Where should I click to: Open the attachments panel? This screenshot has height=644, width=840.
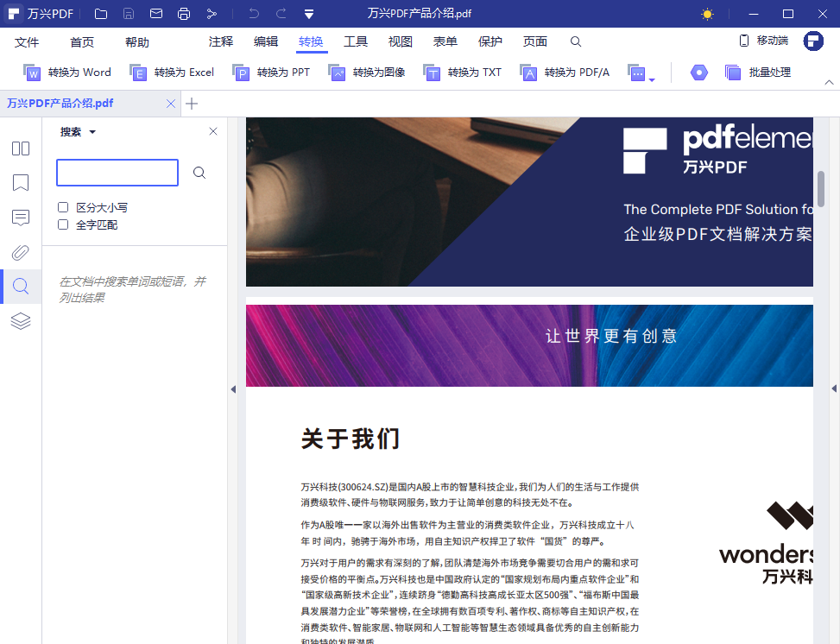click(20, 252)
